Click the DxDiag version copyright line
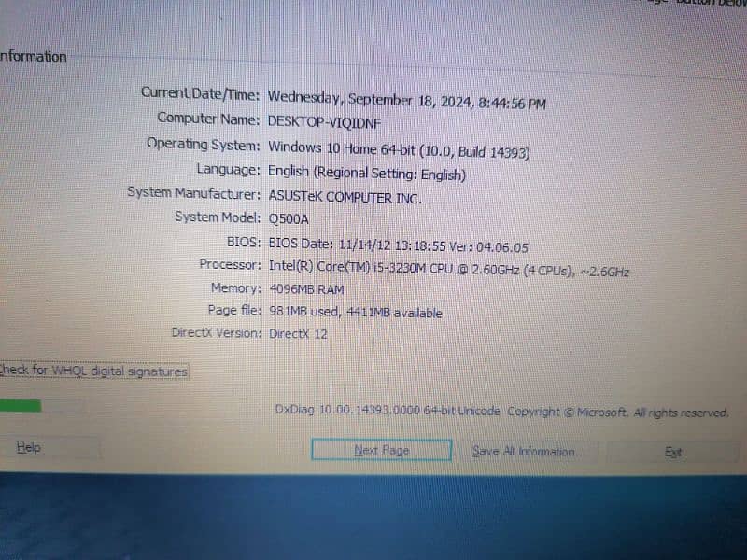The height and width of the screenshot is (560, 747). pos(501,412)
